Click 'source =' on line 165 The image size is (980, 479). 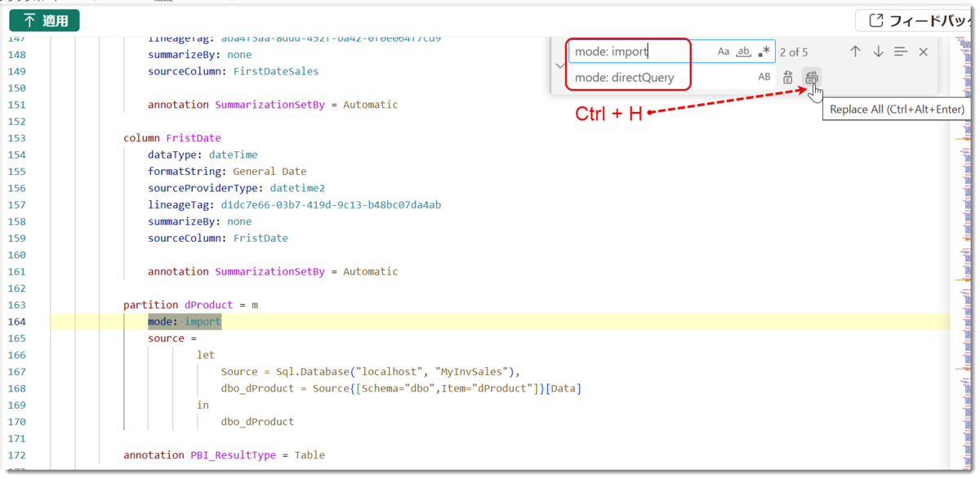click(172, 338)
